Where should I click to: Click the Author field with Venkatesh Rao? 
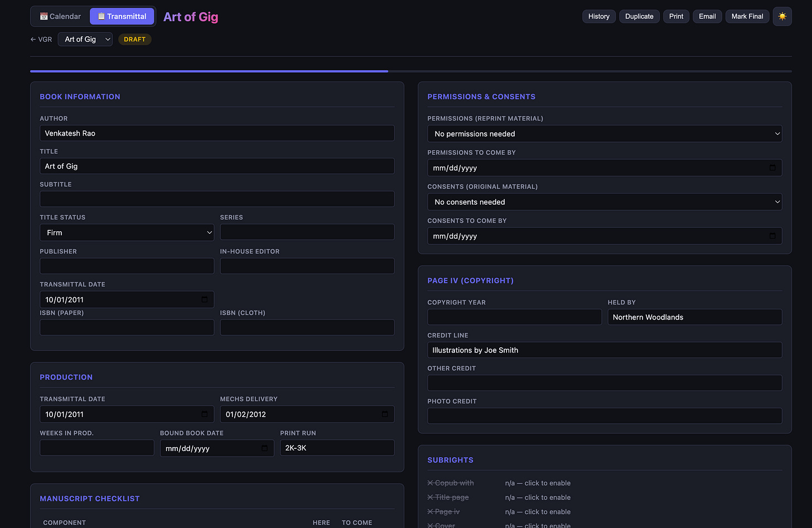217,133
